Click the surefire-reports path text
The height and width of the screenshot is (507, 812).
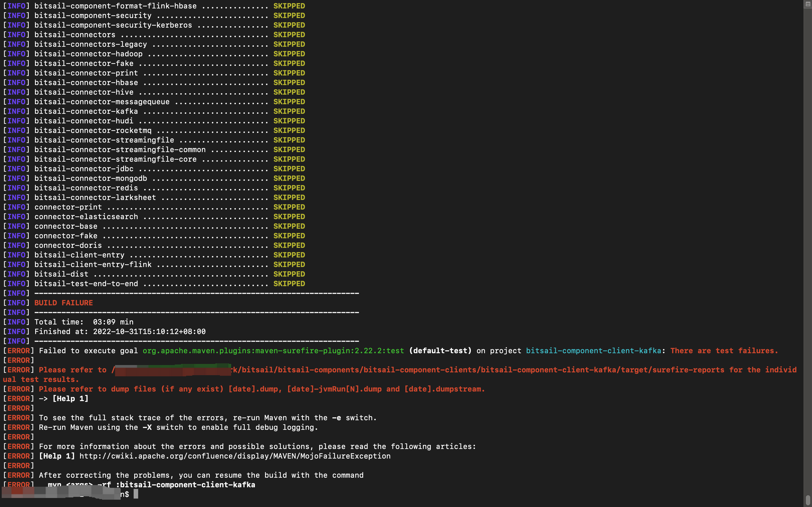470,370
